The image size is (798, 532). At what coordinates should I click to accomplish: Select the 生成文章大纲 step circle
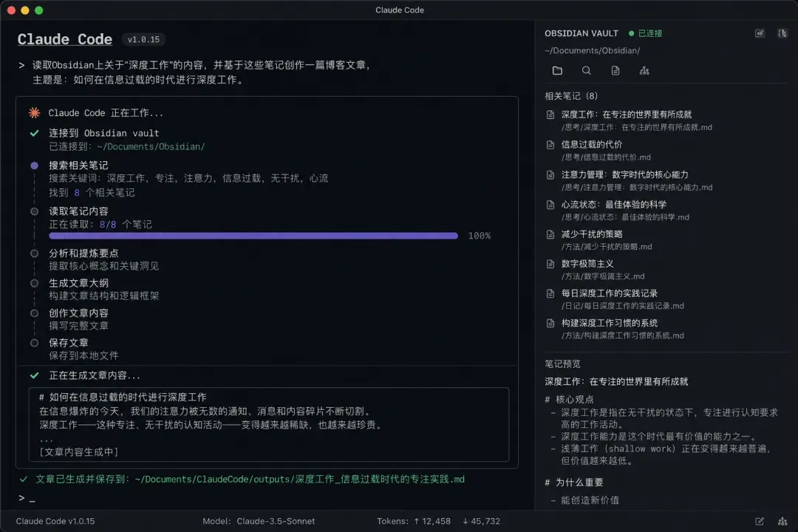tap(34, 283)
